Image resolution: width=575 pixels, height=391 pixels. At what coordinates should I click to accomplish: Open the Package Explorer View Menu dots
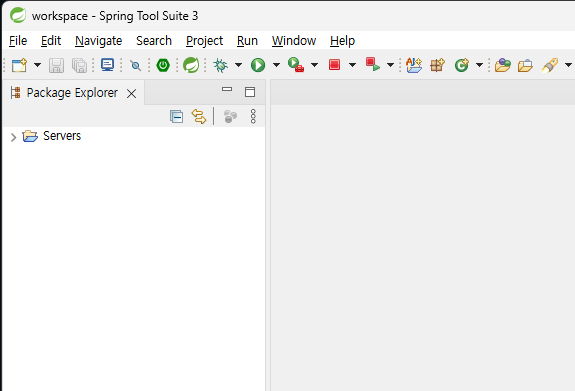coord(253,116)
